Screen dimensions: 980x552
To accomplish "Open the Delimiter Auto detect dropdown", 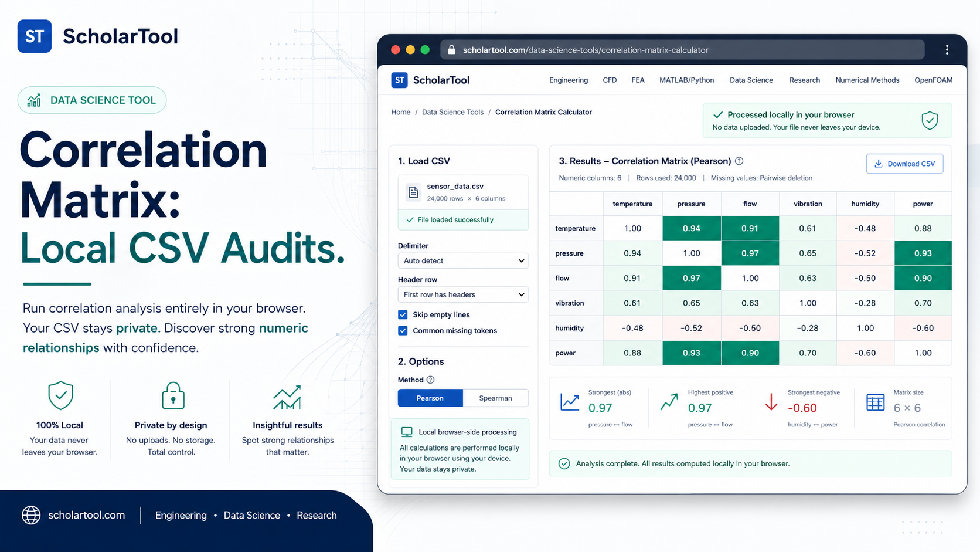I will [463, 260].
